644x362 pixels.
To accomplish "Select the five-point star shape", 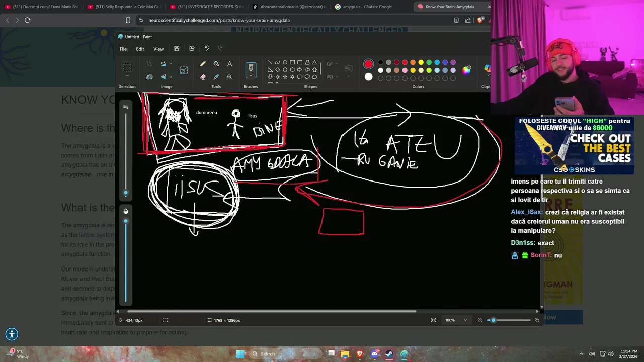I will click(285, 77).
